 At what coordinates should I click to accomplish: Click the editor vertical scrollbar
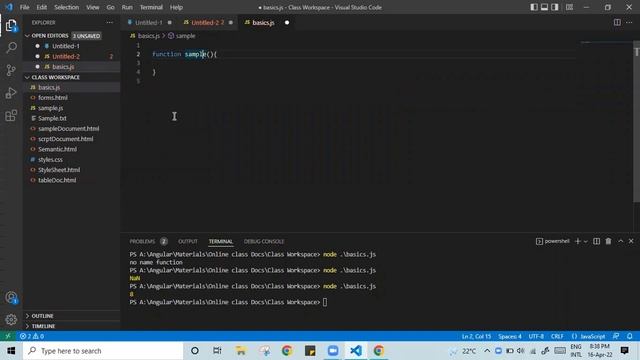(636, 121)
